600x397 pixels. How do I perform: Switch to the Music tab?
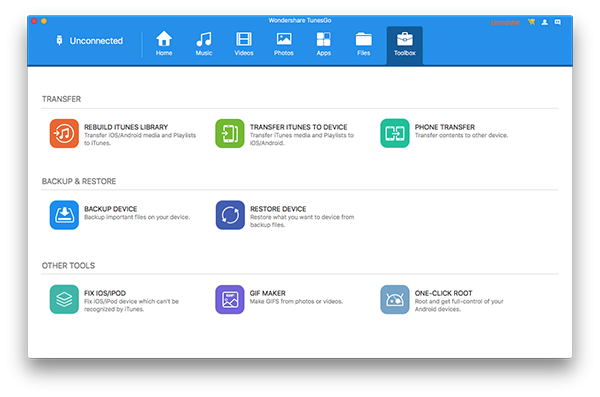(204, 43)
